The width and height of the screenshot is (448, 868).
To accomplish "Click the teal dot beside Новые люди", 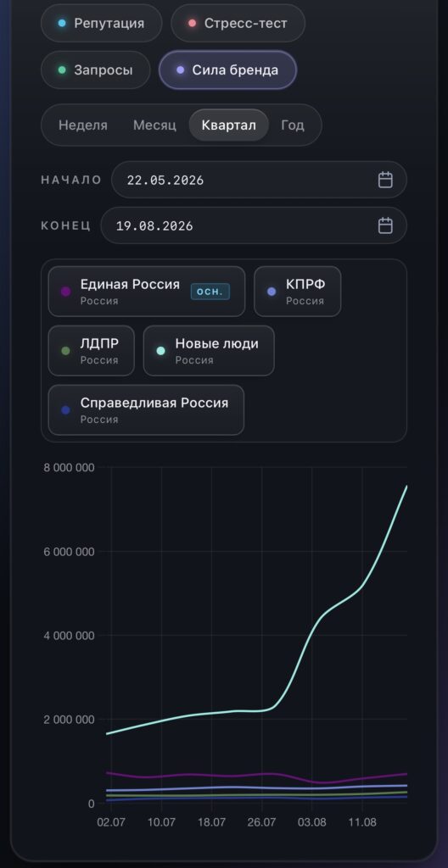I will [161, 351].
